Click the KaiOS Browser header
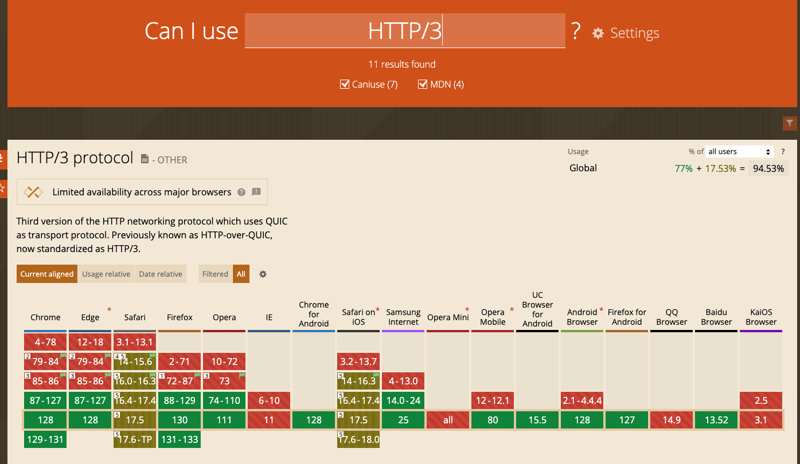 [761, 317]
